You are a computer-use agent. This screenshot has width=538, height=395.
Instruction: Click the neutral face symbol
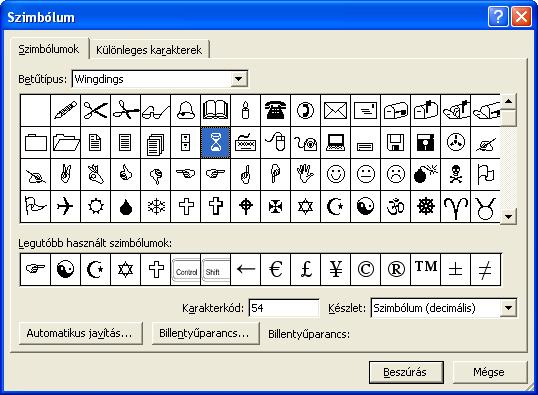(365, 174)
